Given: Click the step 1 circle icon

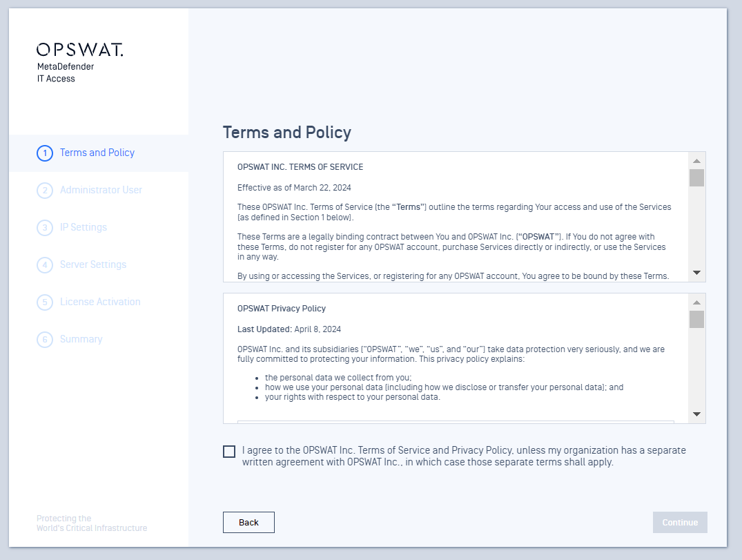Looking at the screenshot, I should point(45,153).
